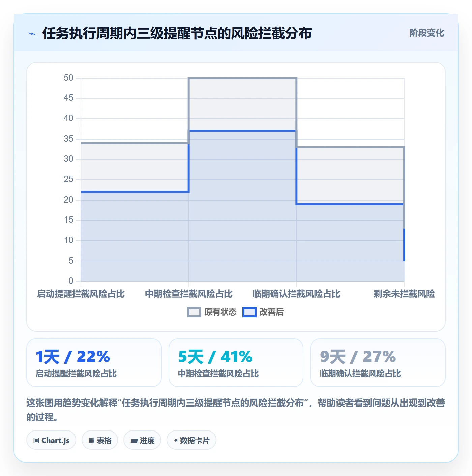The width and height of the screenshot is (472, 476).
Task: Select the 阶段变化 label in header
Action: click(x=426, y=33)
